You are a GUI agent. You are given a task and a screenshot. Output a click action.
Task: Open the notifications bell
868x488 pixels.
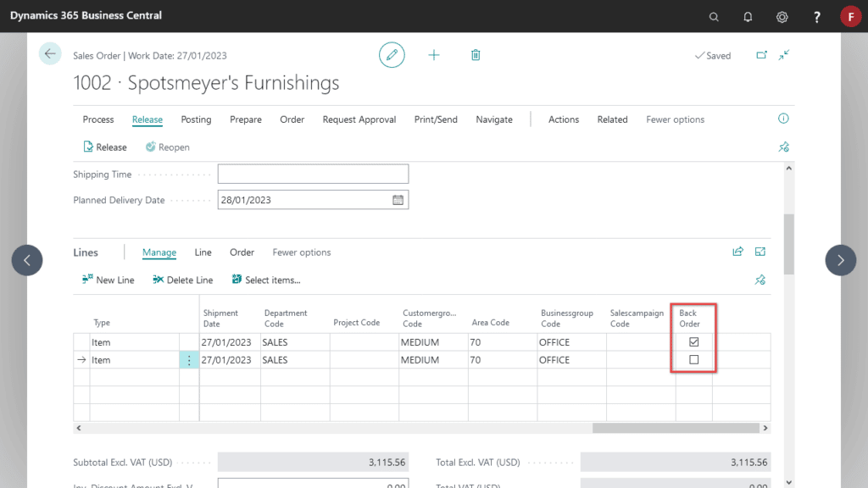pos(748,16)
